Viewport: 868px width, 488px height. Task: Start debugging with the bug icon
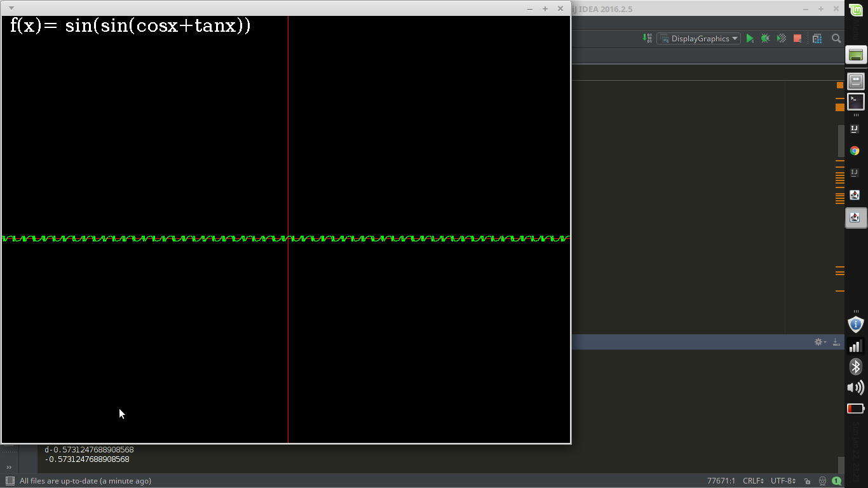pyautogui.click(x=766, y=39)
